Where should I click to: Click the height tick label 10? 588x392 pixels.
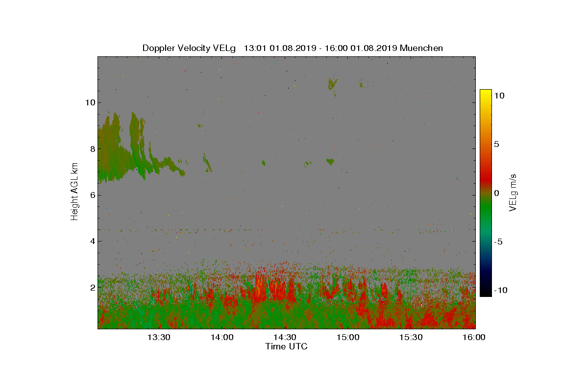pyautogui.click(x=90, y=102)
